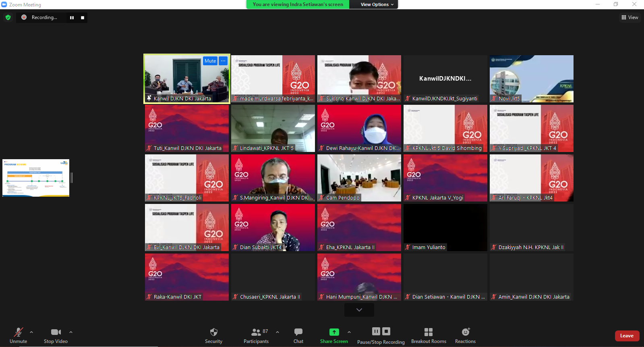Stop the recording in top bar
The width and height of the screenshot is (644, 347).
(83, 18)
